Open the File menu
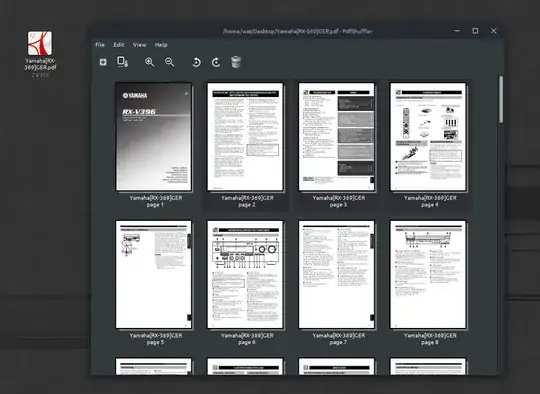The image size is (540, 394). click(100, 45)
